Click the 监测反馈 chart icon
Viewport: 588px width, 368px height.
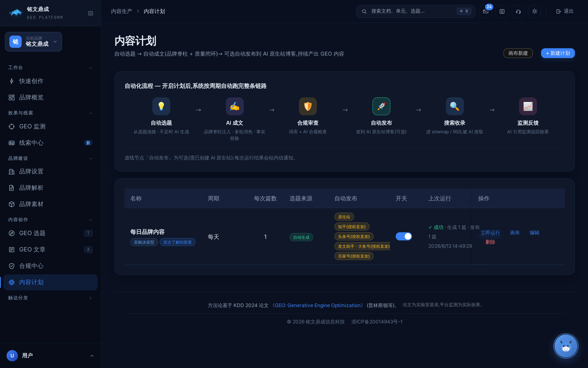528,106
